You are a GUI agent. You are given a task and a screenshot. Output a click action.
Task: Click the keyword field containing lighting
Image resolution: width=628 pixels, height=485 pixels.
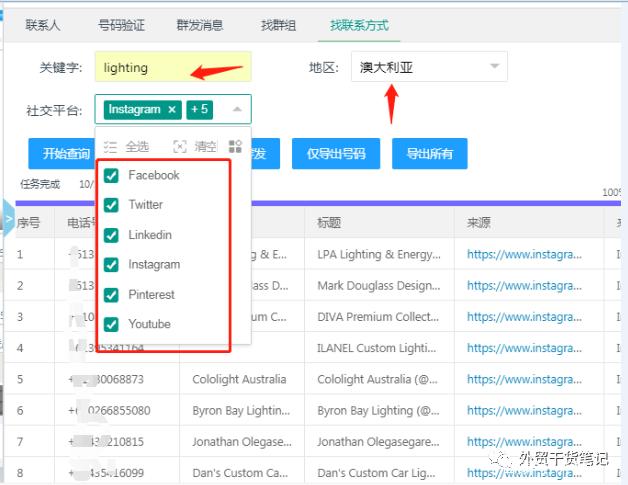click(173, 67)
